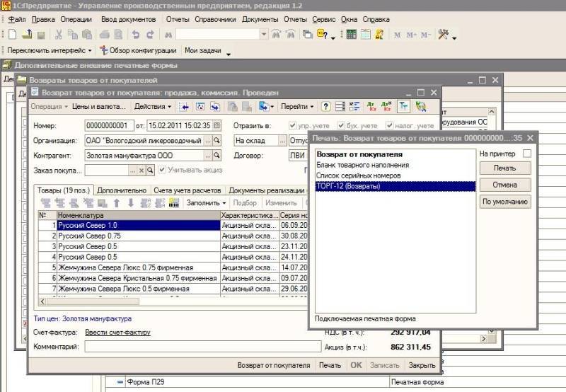Click the barcode scanner icon in goods toolbar
The height and width of the screenshot is (392, 566).
click(x=173, y=203)
